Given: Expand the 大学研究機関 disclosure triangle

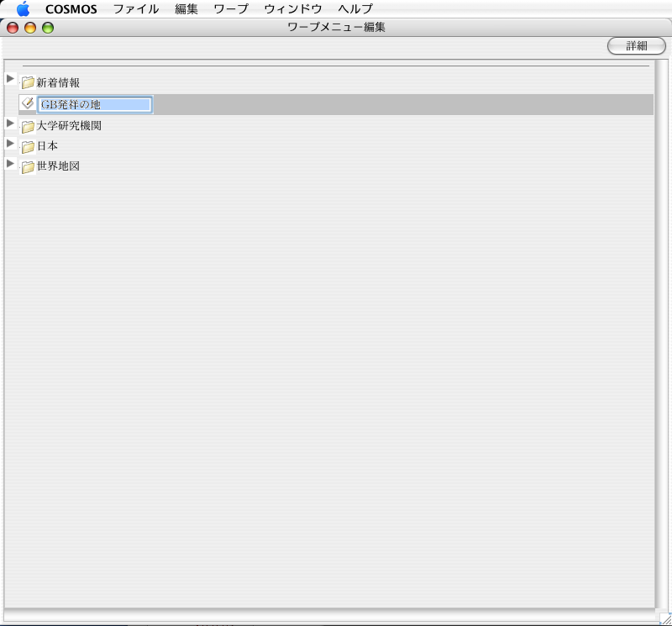Looking at the screenshot, I should pyautogui.click(x=10, y=123).
